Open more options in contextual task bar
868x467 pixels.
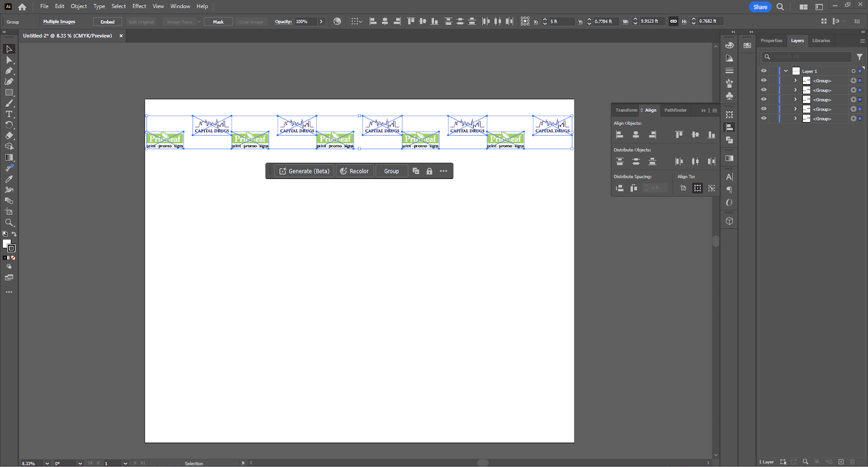tap(444, 171)
